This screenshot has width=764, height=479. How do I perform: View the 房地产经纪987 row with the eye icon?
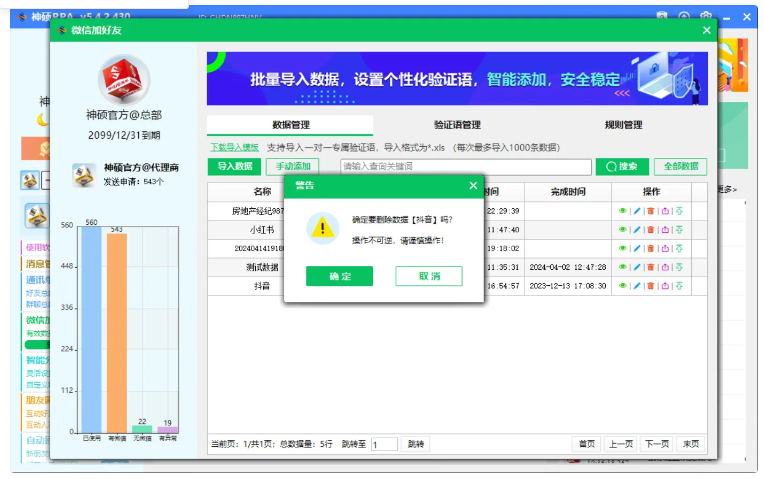[622, 211]
